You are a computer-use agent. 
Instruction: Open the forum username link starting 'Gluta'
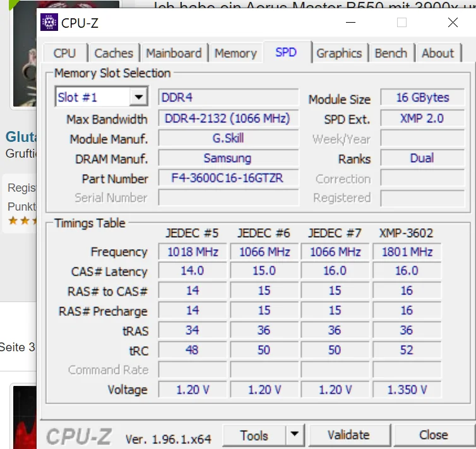point(21,137)
